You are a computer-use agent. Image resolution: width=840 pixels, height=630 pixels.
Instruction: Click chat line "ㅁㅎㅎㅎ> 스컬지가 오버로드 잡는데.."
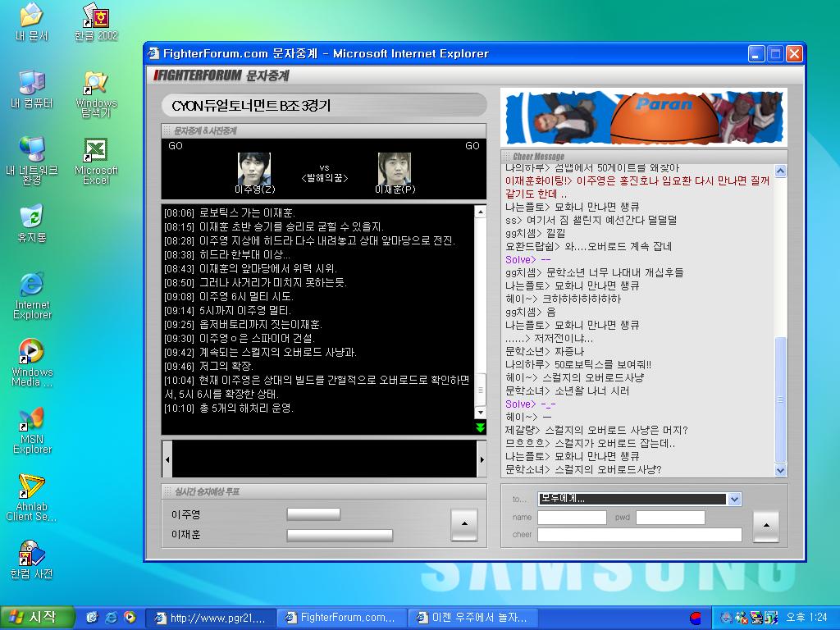pyautogui.click(x=590, y=444)
